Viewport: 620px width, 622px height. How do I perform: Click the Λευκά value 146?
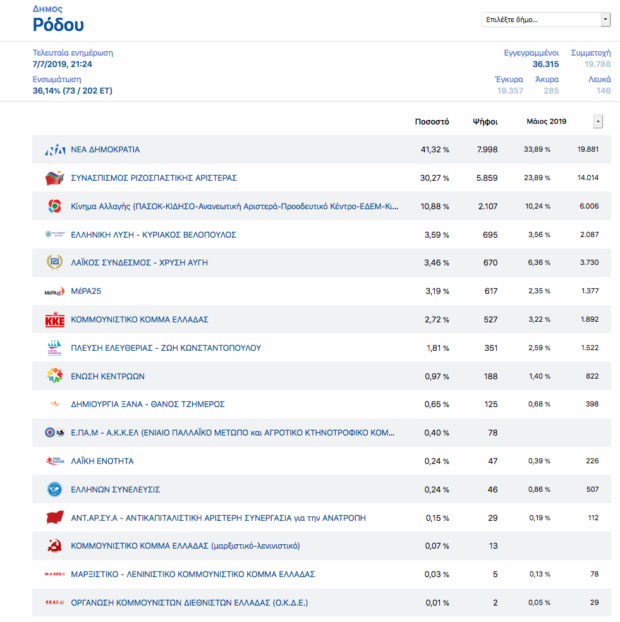pyautogui.click(x=603, y=91)
